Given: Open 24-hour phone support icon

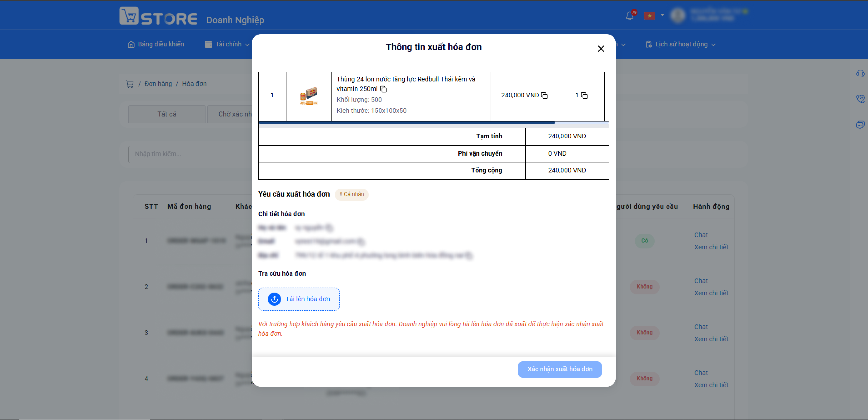Looking at the screenshot, I should click(x=860, y=99).
